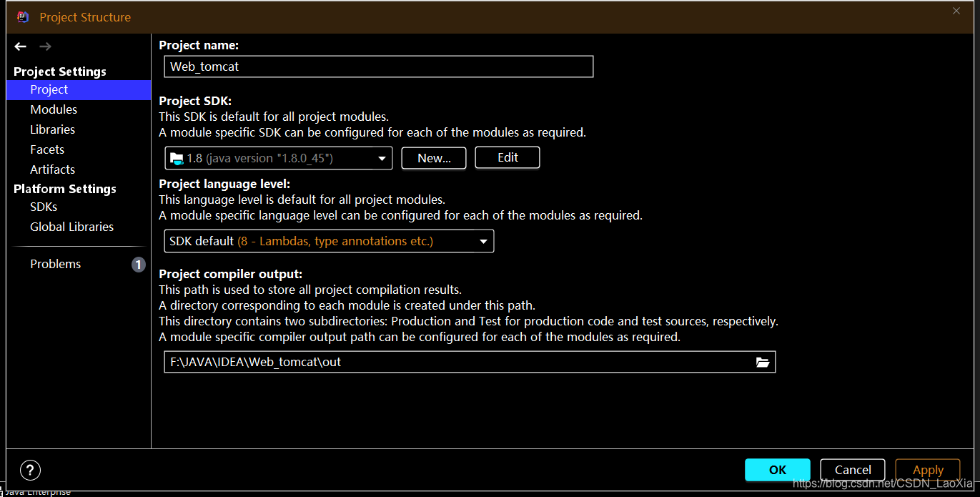Select Artifacts in Project Settings
Viewport: 980px width, 497px height.
point(52,169)
